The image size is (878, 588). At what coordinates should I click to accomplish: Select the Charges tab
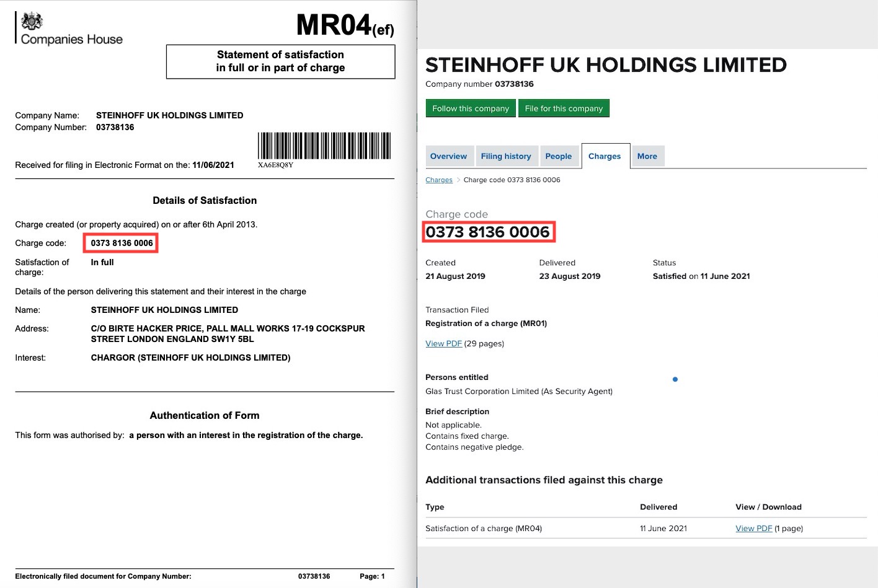click(x=605, y=156)
